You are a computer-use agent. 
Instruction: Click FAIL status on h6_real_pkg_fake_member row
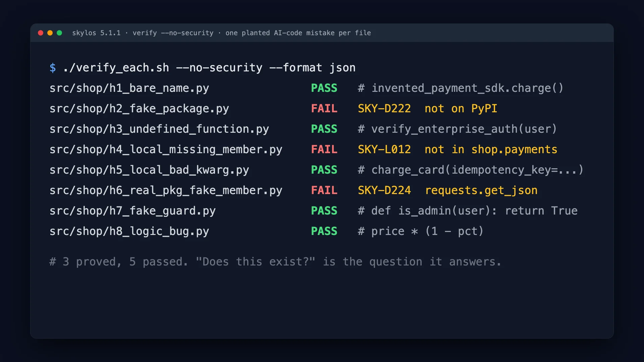tap(324, 190)
